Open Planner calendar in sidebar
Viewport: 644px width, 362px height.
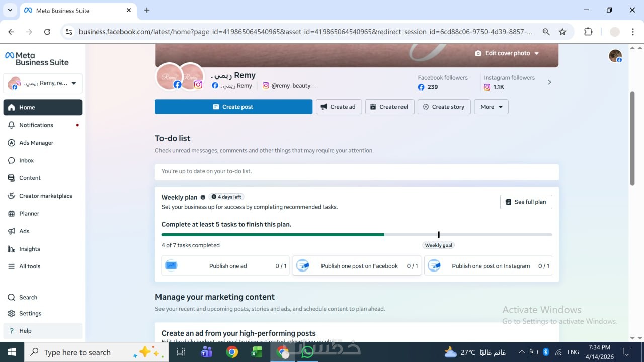[43, 214]
